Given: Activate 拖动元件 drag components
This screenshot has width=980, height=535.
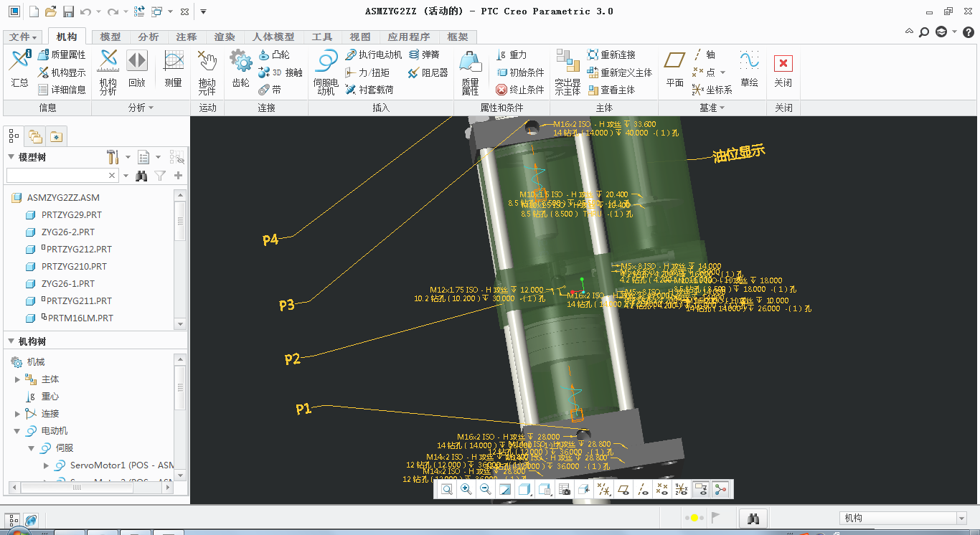Looking at the screenshot, I should (x=207, y=72).
